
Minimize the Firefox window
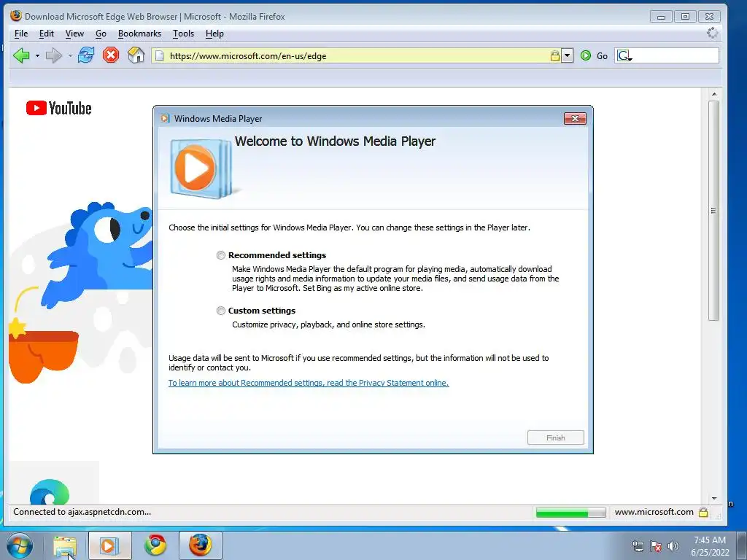coord(661,17)
